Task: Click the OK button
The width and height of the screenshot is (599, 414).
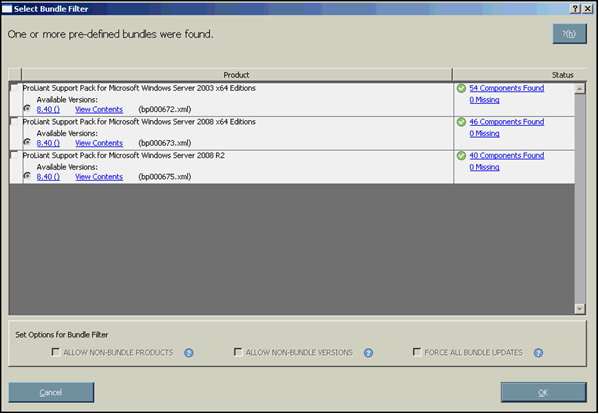Action: click(544, 392)
